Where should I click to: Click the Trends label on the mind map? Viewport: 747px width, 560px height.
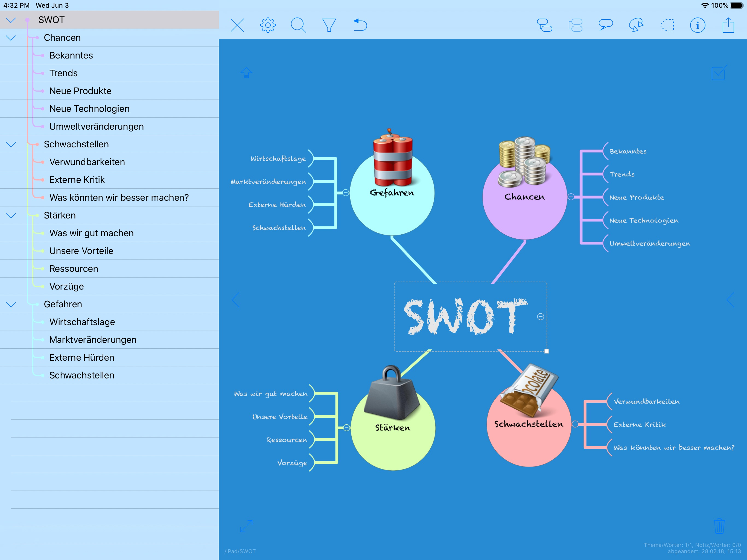(x=622, y=174)
